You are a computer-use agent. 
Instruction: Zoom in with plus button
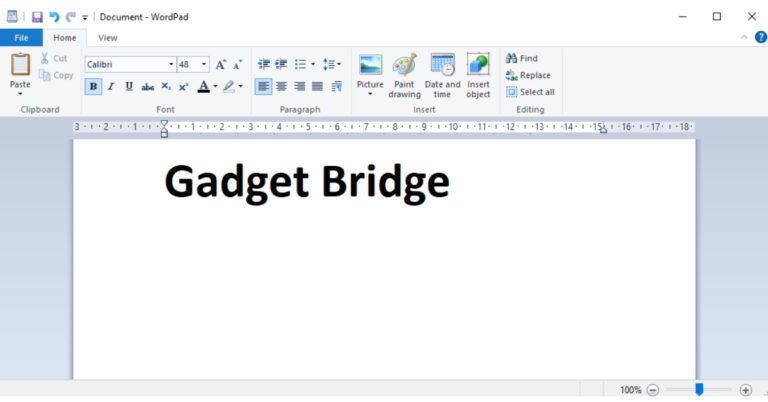pos(745,390)
